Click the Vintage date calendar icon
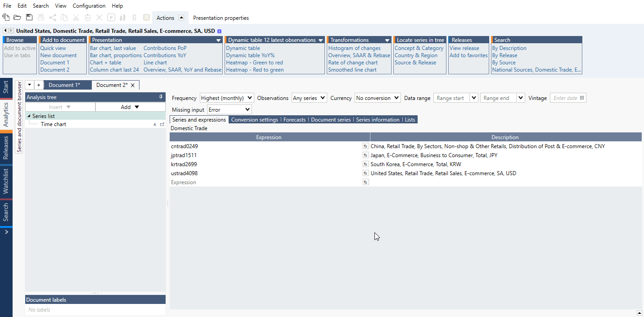644x317 pixels. tap(582, 98)
